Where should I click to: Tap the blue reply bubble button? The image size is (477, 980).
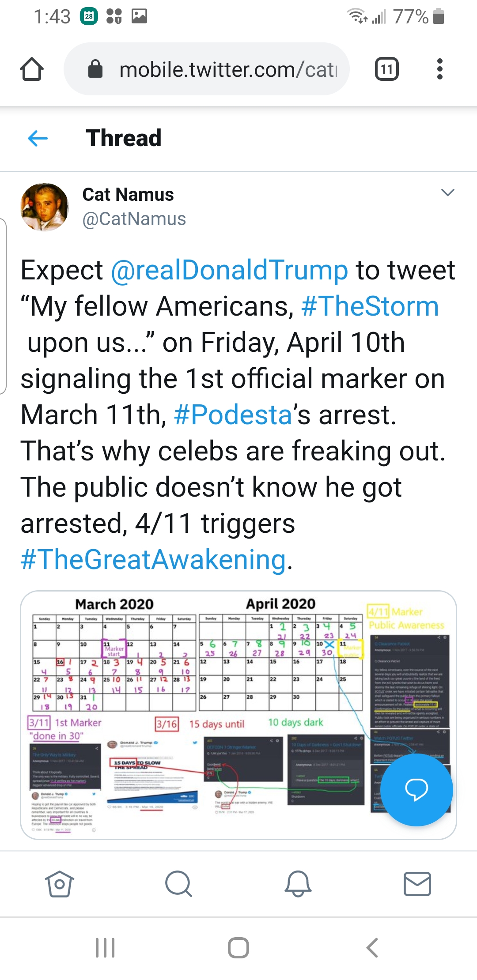pos(416,789)
